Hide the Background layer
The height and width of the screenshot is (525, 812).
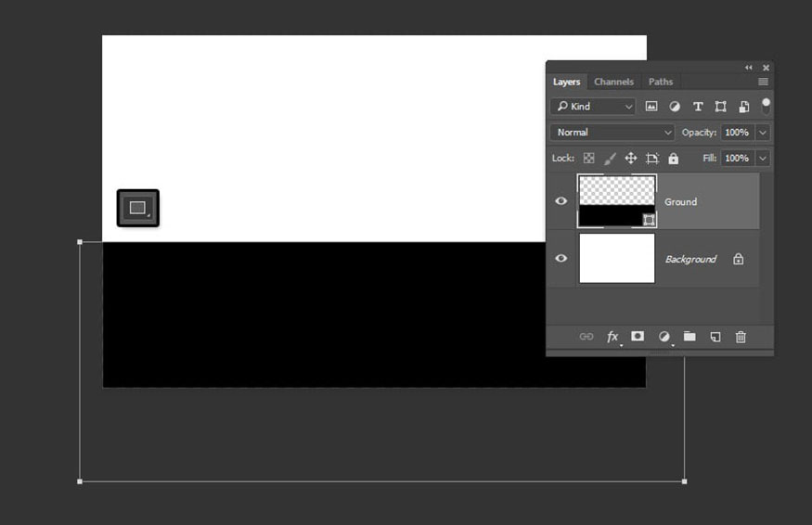click(561, 258)
